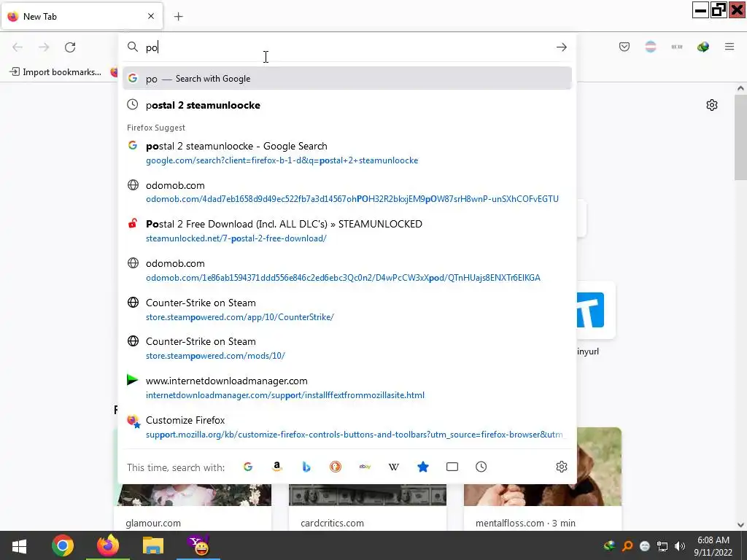Open a new tab with plus button
The height and width of the screenshot is (560, 747).
click(x=178, y=17)
